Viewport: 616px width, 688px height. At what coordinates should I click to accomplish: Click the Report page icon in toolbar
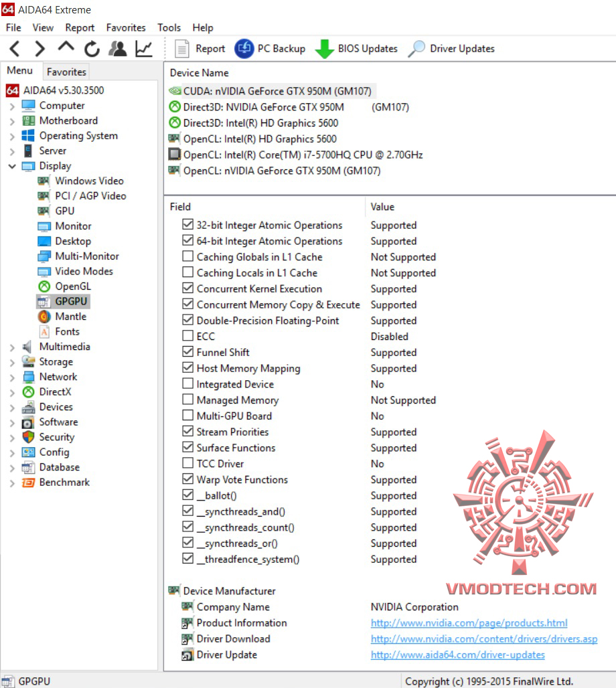tap(181, 49)
